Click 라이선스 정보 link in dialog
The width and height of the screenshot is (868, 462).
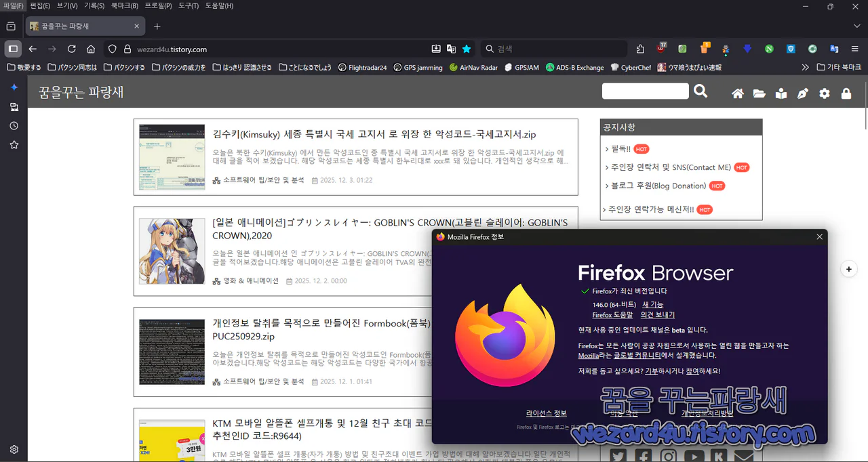[546, 413]
